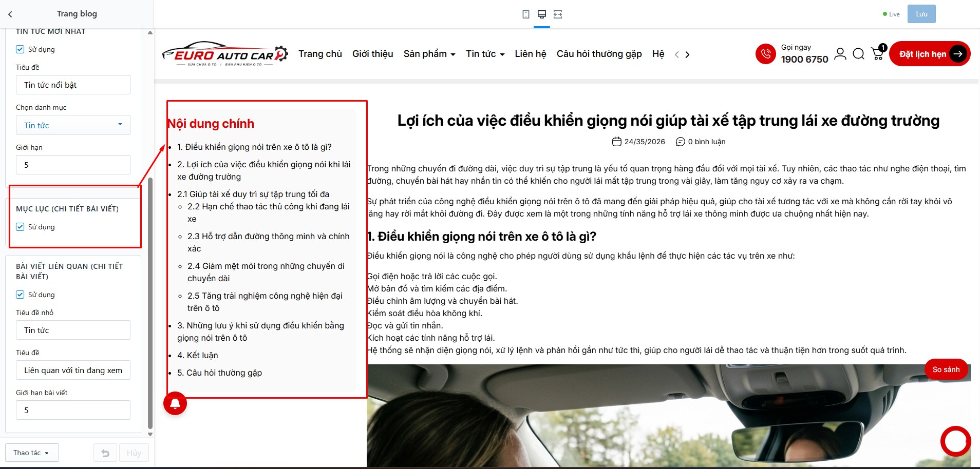Focus the 'Liên quan với tin đang xem' field
Viewport: 980px width, 469px height.
click(73, 370)
